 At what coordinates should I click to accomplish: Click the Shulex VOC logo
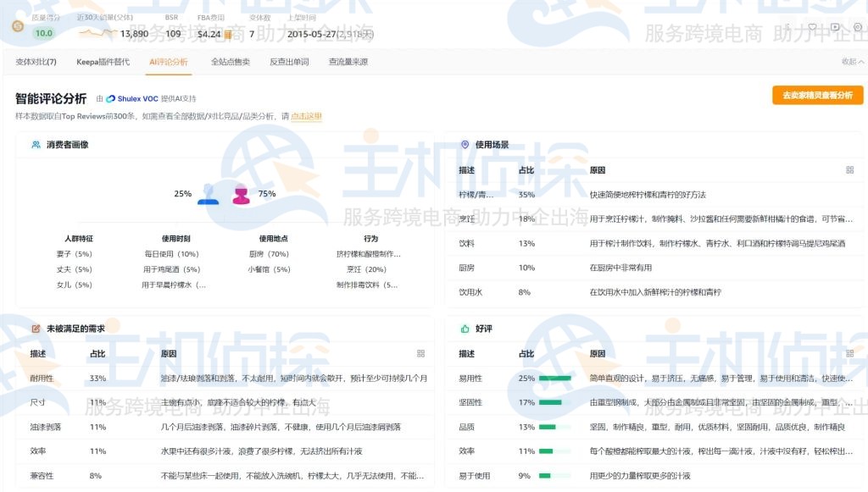point(109,97)
